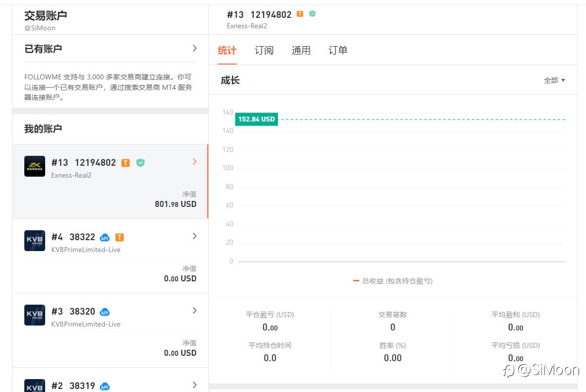The height and width of the screenshot is (392, 586).
Task: Open the 全部 time range dropdown
Action: point(555,80)
